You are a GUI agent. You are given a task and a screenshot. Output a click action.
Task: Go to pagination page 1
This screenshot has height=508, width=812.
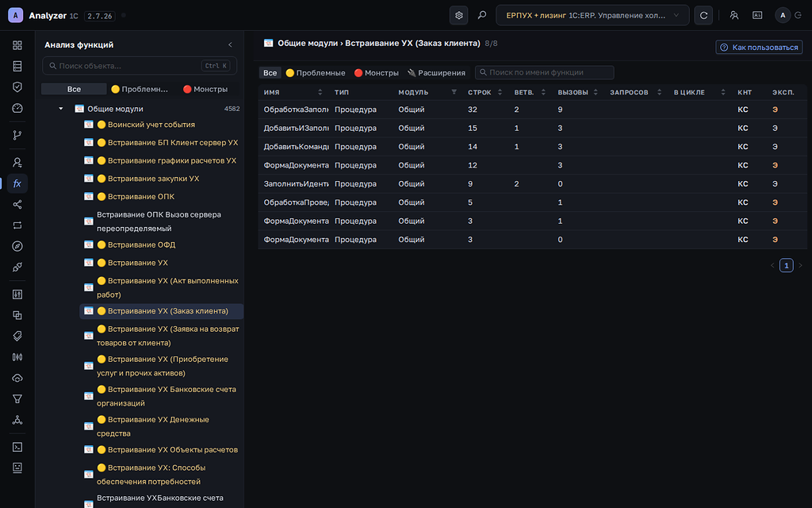click(786, 265)
